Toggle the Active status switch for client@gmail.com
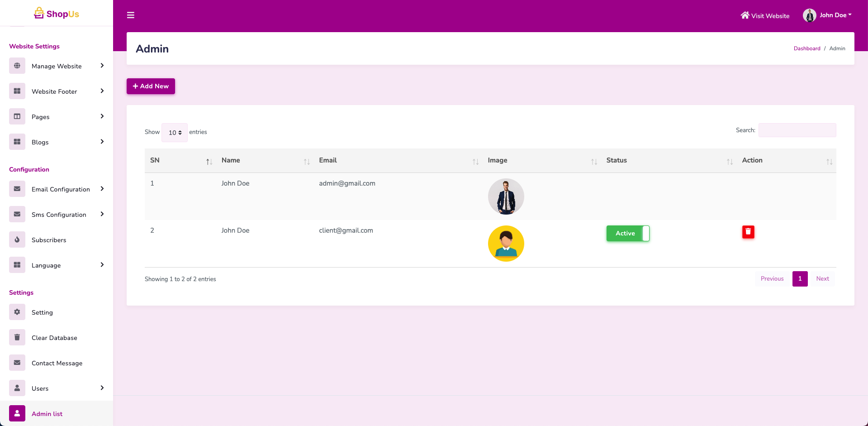The height and width of the screenshot is (426, 868). [x=628, y=233]
